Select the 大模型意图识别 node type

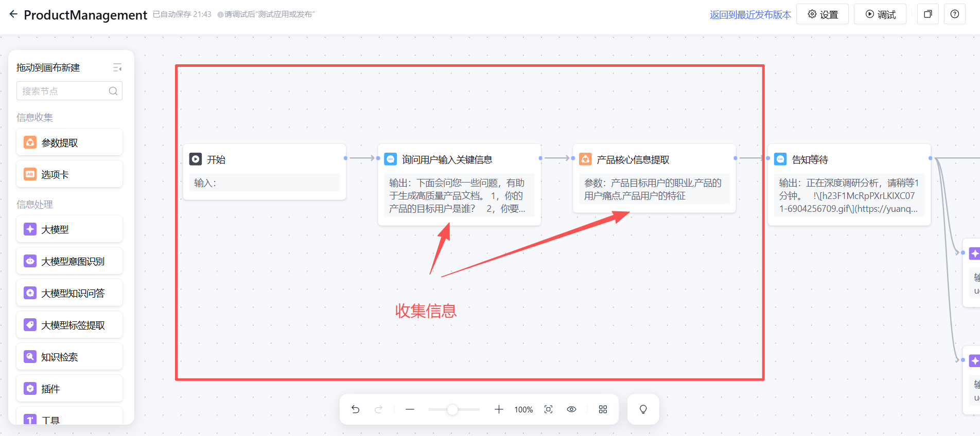[69, 261]
